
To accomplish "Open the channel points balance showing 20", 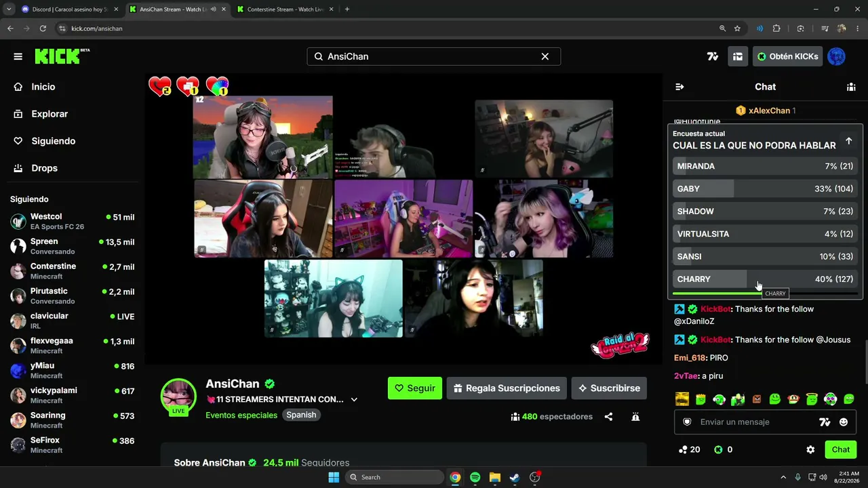I will coord(689,449).
